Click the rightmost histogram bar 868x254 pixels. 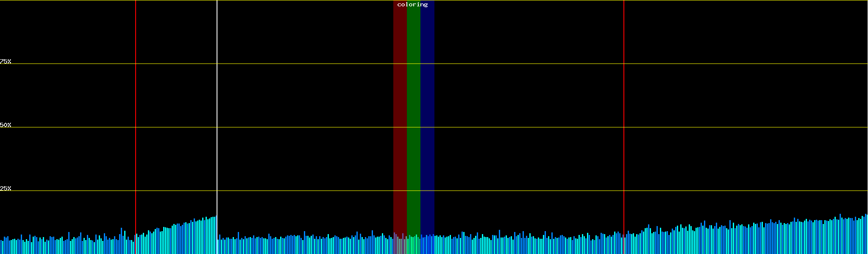click(x=866, y=234)
